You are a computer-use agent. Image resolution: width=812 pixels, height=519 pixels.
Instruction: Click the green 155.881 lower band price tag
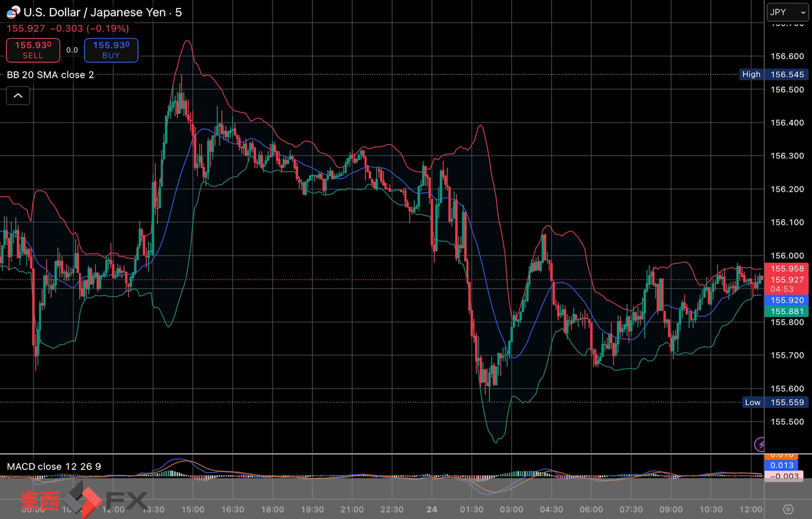pos(786,311)
